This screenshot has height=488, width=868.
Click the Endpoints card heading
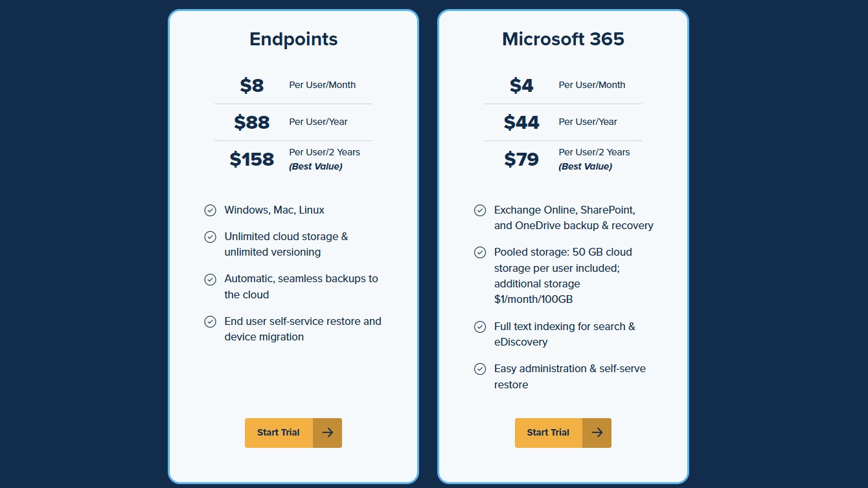coord(293,39)
